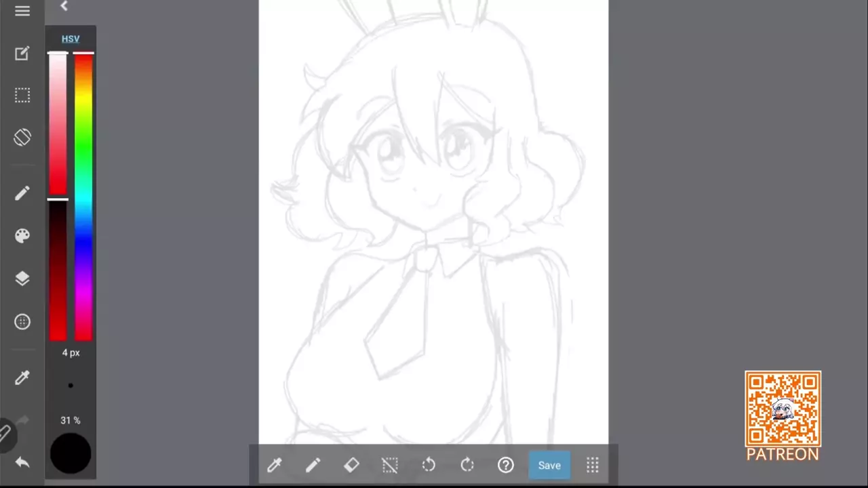Viewport: 868px width, 488px height.
Task: Open the color palette panel
Action: [x=22, y=236]
